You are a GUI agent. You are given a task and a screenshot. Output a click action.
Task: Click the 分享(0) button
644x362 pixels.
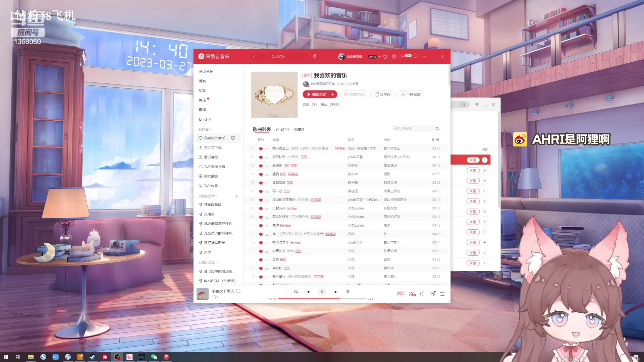pos(382,95)
